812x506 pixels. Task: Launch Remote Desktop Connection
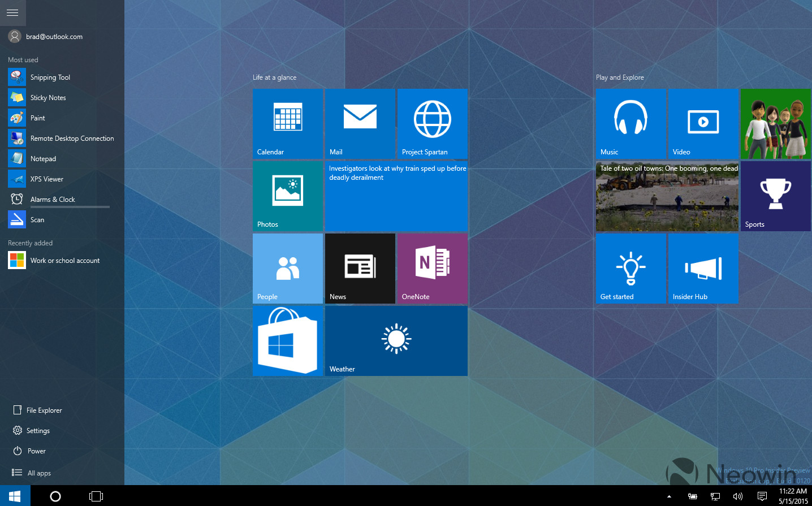tap(62, 139)
